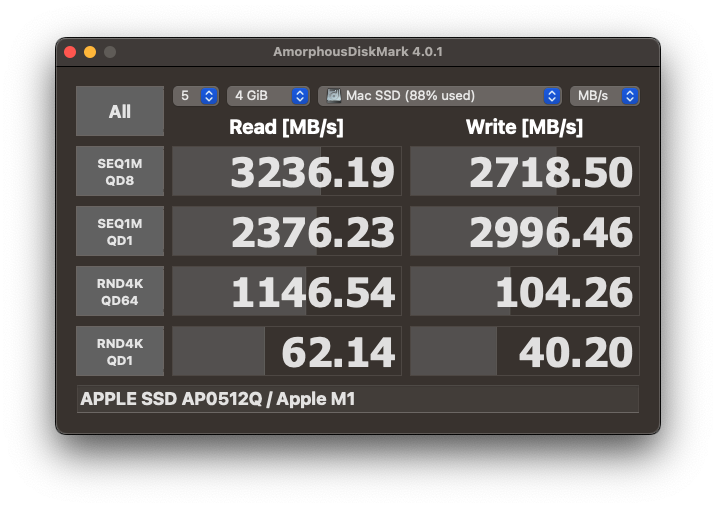Select the 2996.46 write value

point(525,231)
